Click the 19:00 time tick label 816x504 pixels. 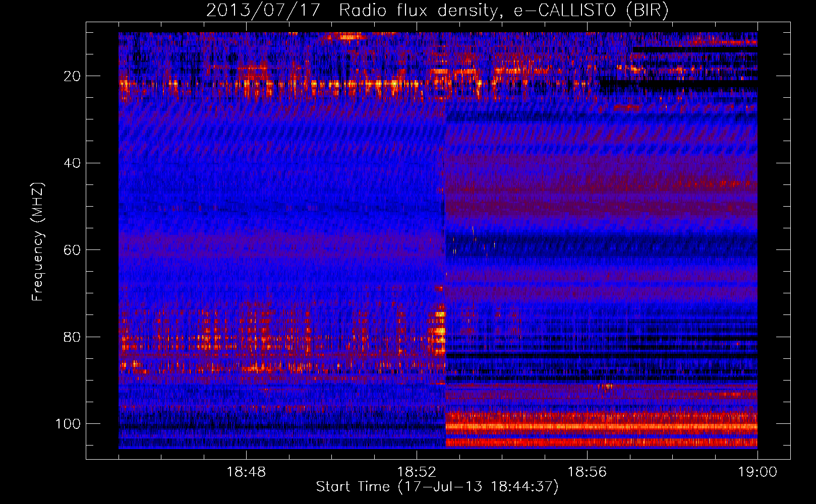[x=757, y=472]
